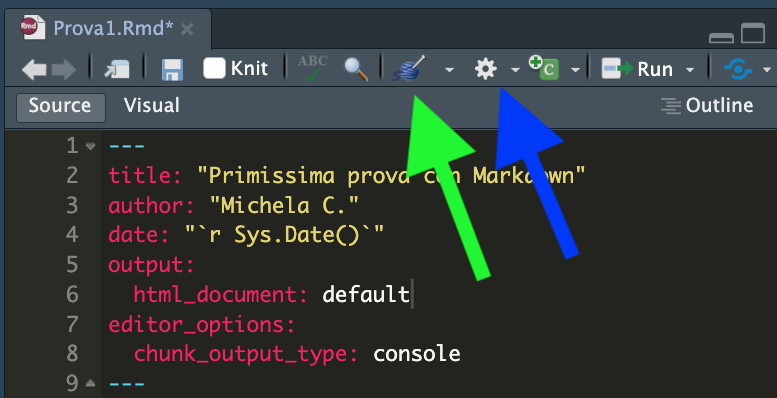777x398 pixels.
Task: Click "chunk_output_type:" key
Action: point(246,354)
